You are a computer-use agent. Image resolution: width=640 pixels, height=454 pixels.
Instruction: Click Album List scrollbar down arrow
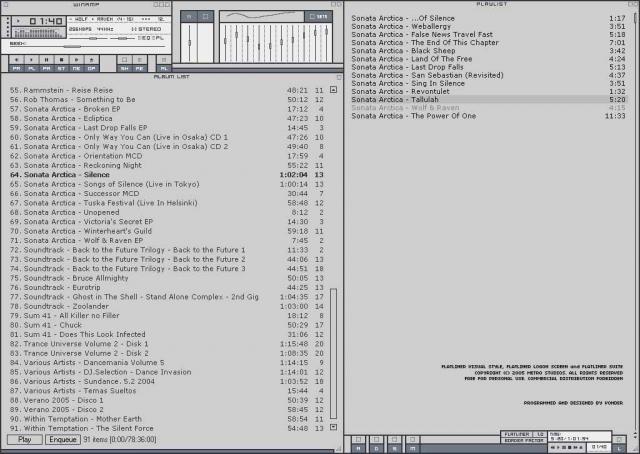click(333, 427)
